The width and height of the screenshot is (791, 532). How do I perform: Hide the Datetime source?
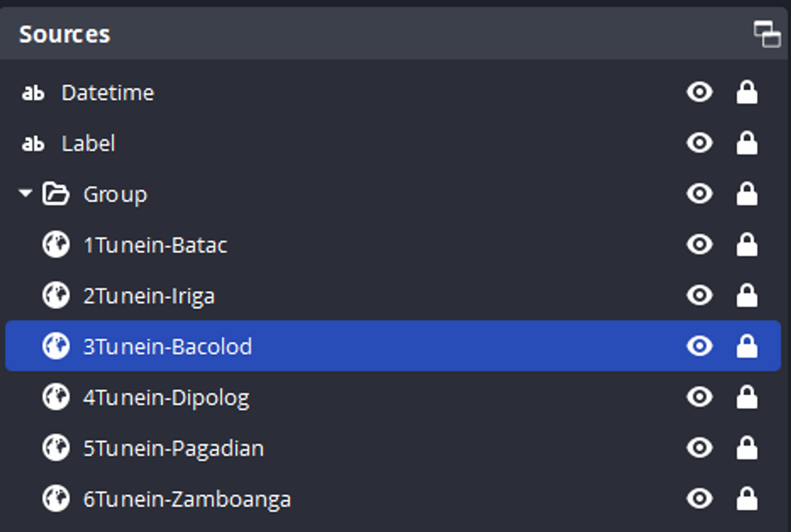(x=700, y=92)
